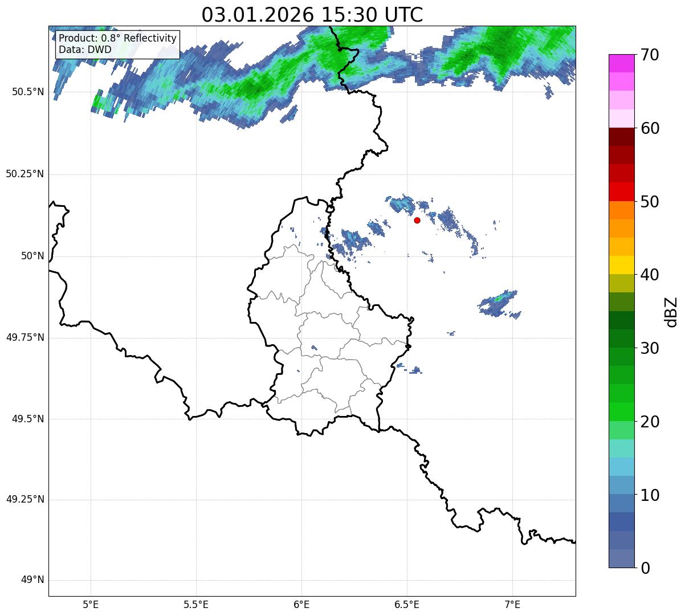Click the colorbar tick label 0
Image resolution: width=685 pixels, height=616 pixels.
(x=645, y=568)
